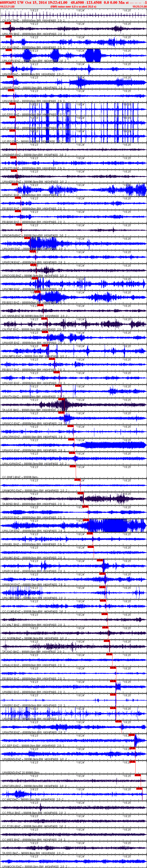Select the 'UW.BABR EHZ' station label
Screen dimensions: 147x868
click(x=11, y=155)
